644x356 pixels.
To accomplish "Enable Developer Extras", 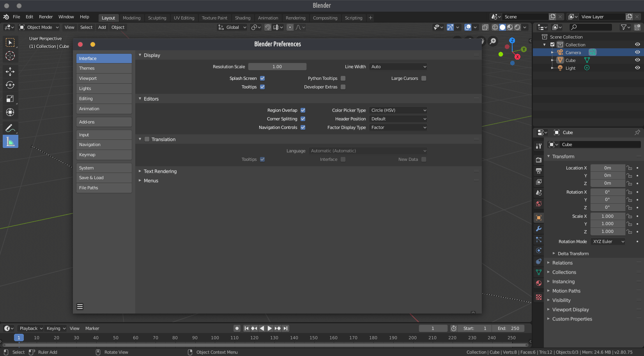I will tap(343, 87).
